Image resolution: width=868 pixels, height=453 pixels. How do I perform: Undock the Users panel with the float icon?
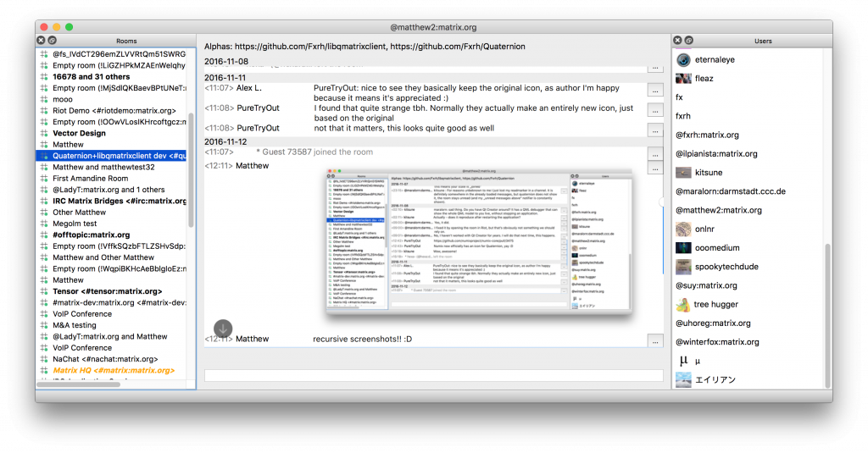(688, 41)
